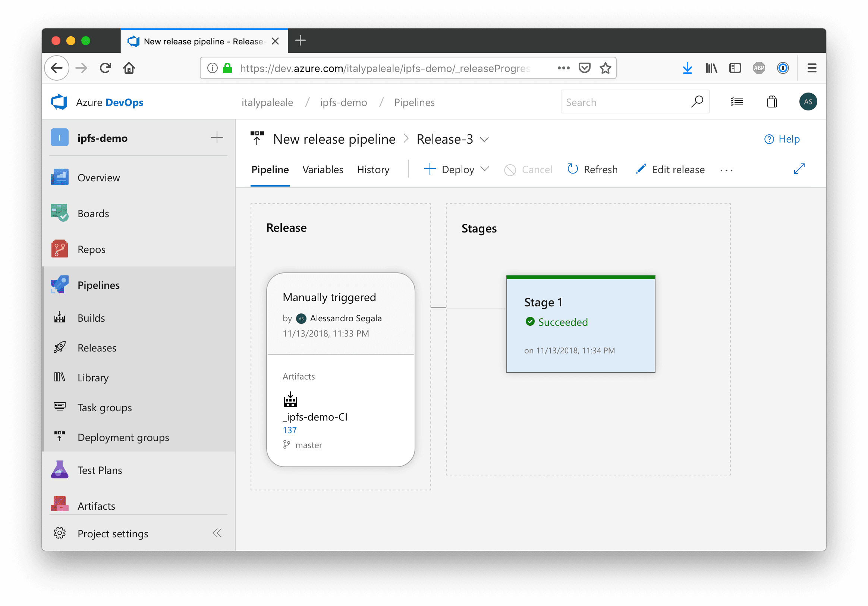Click the Refresh button
This screenshot has height=606, width=868.
pos(592,169)
